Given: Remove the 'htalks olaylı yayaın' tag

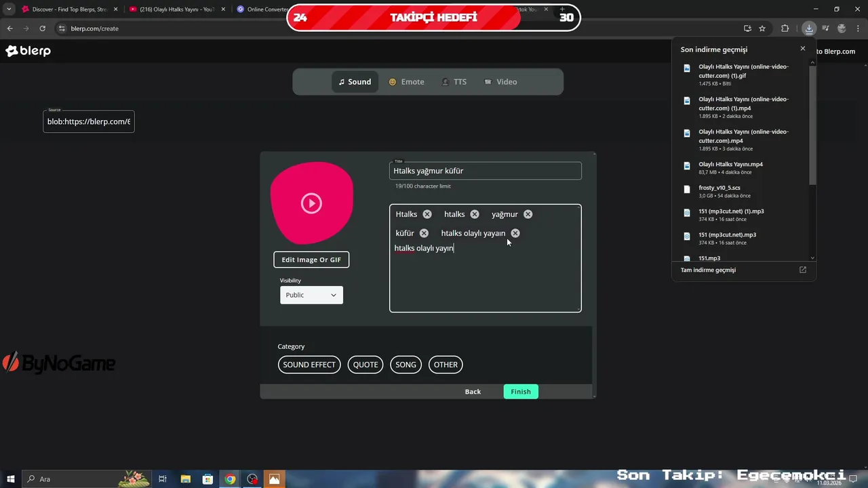Looking at the screenshot, I should pos(515,233).
